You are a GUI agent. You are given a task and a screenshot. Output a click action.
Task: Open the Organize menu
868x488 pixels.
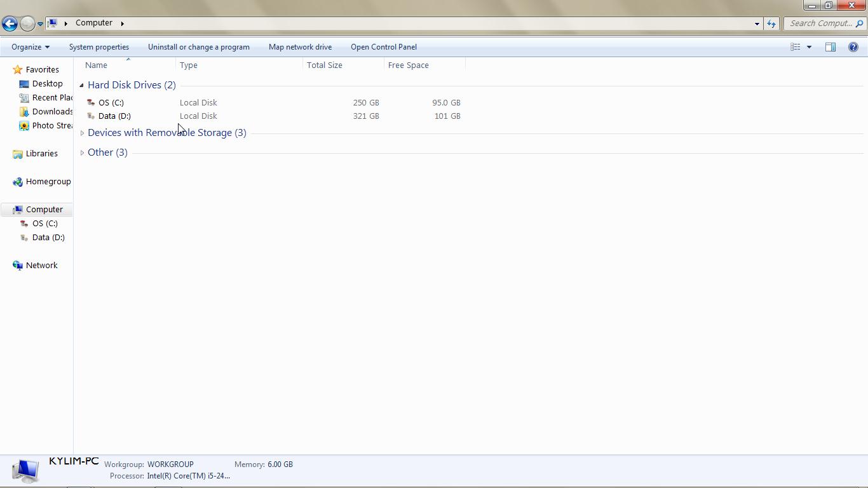[30, 46]
